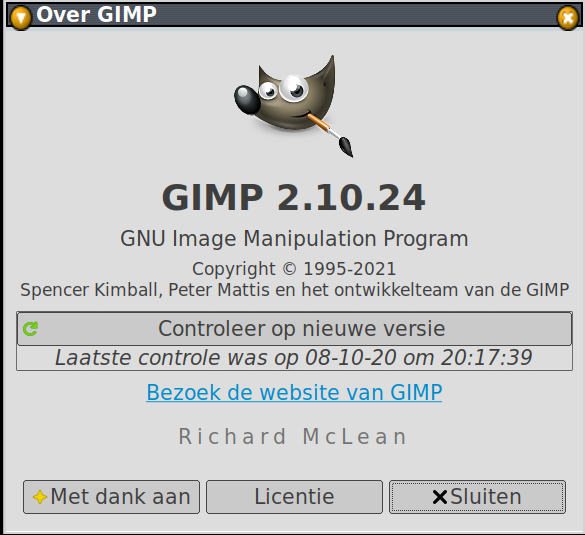Click the Spencer Kimball, Peter Mattis authors line
The width and height of the screenshot is (585, 535).
point(294,290)
